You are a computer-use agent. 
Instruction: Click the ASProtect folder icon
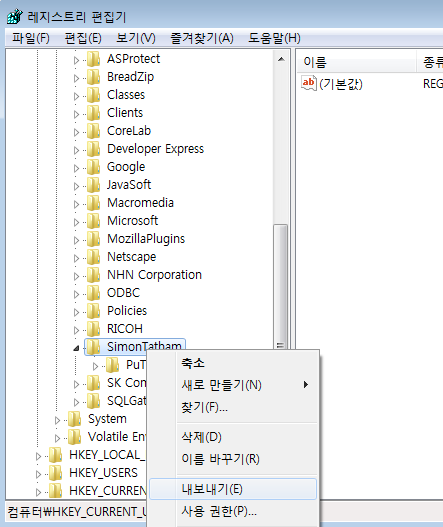(x=93, y=59)
